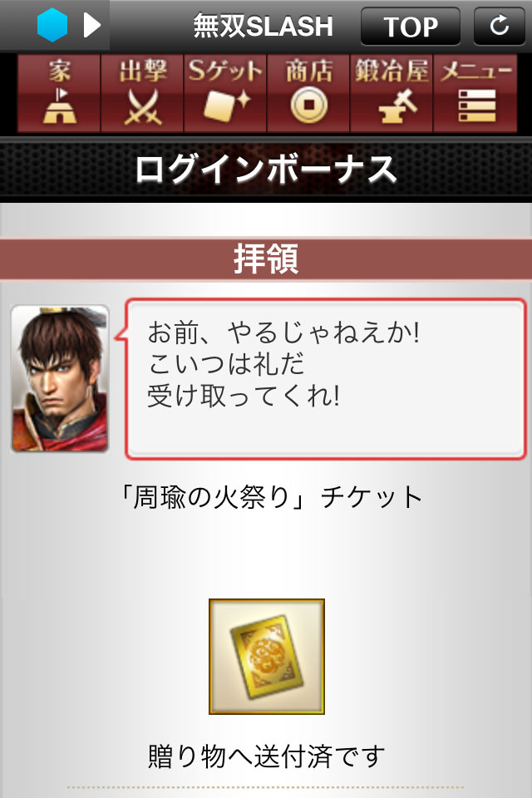Click the 無双SLASH title text

click(x=264, y=26)
